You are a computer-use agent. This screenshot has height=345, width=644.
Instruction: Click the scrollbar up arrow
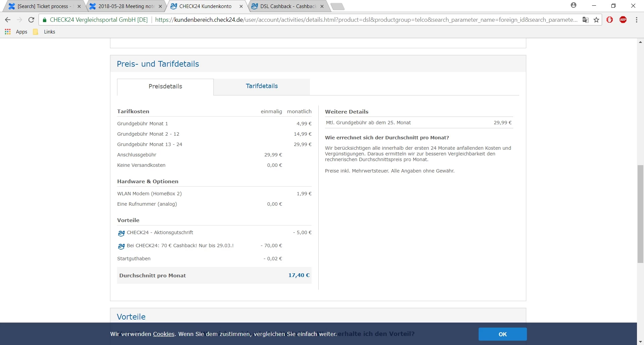coord(640,42)
